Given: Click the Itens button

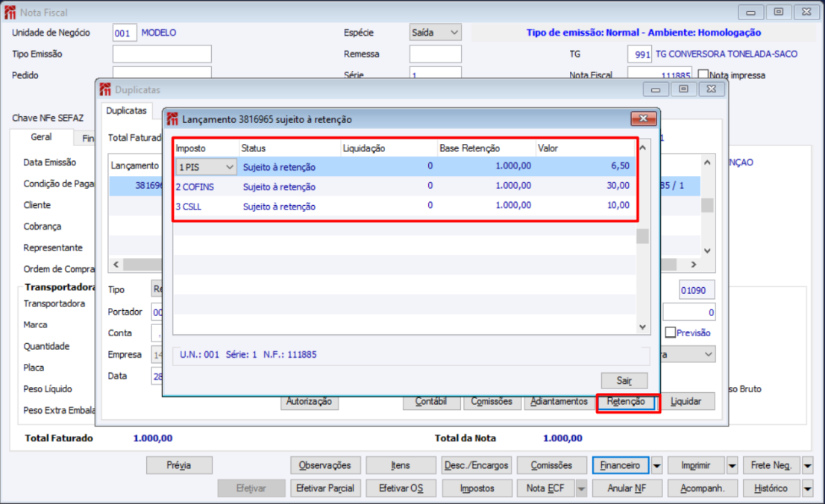Looking at the screenshot, I should tap(401, 465).
